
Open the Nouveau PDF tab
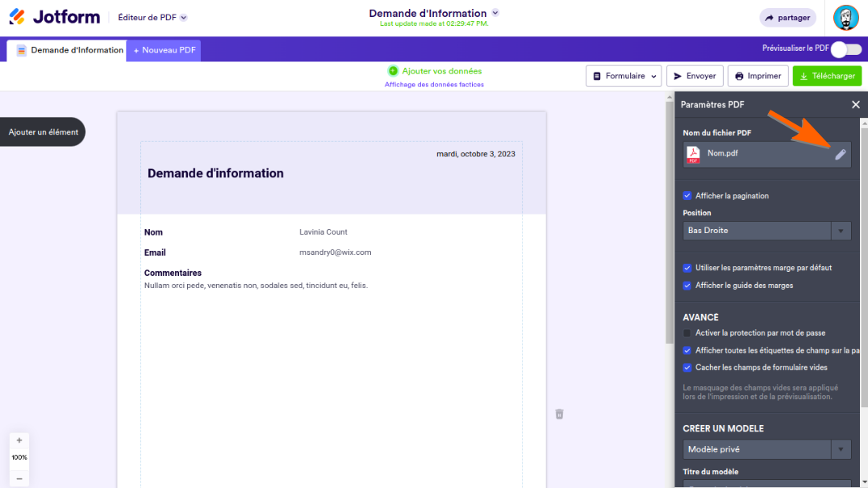click(x=164, y=50)
